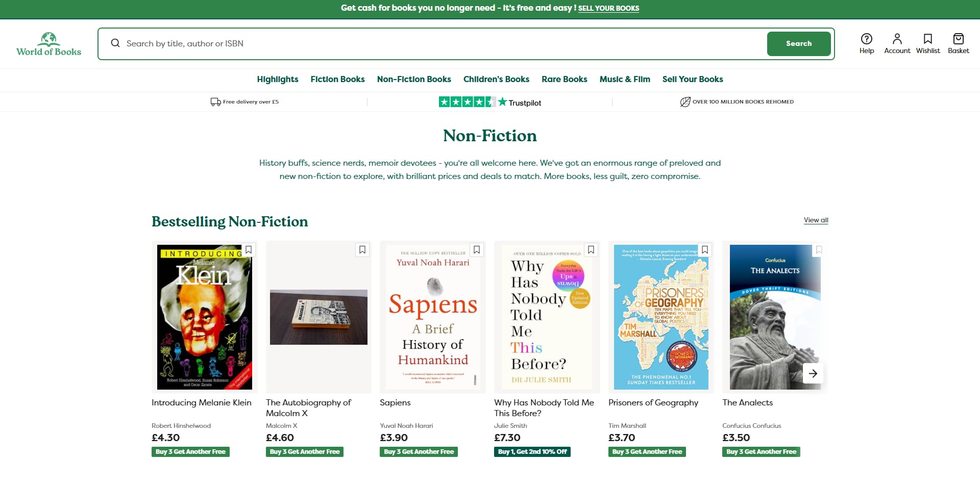Screen dimensions: 980x486
Task: Click the World of Books logo
Action: [x=48, y=44]
